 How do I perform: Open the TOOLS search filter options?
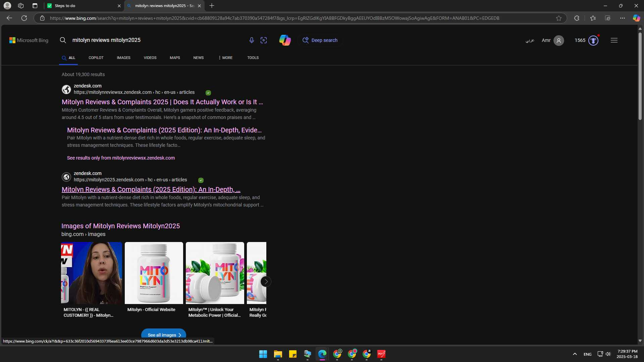(253, 58)
